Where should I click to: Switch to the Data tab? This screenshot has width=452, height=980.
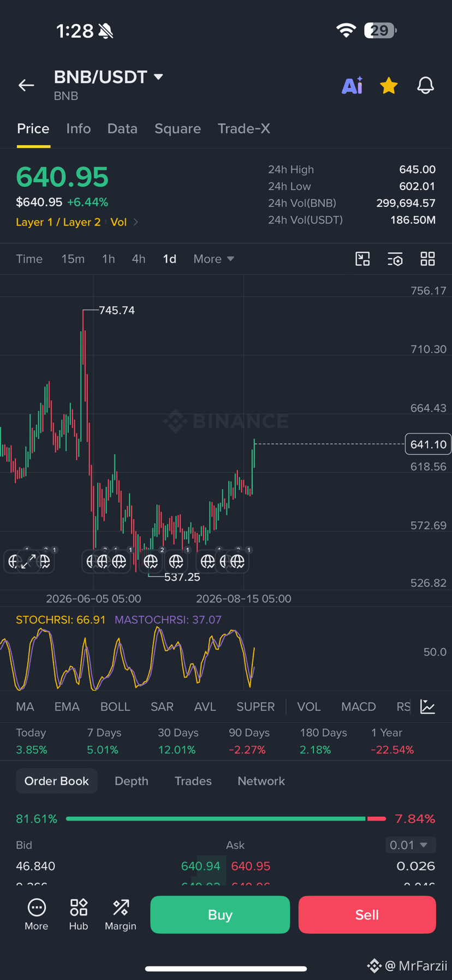(x=122, y=129)
